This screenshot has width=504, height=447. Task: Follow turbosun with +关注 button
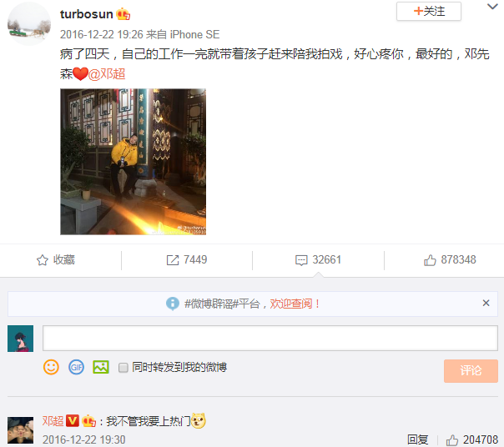click(429, 11)
